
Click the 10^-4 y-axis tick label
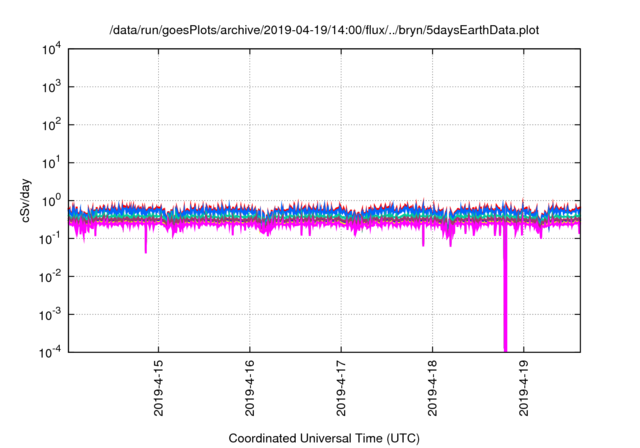tap(50, 352)
